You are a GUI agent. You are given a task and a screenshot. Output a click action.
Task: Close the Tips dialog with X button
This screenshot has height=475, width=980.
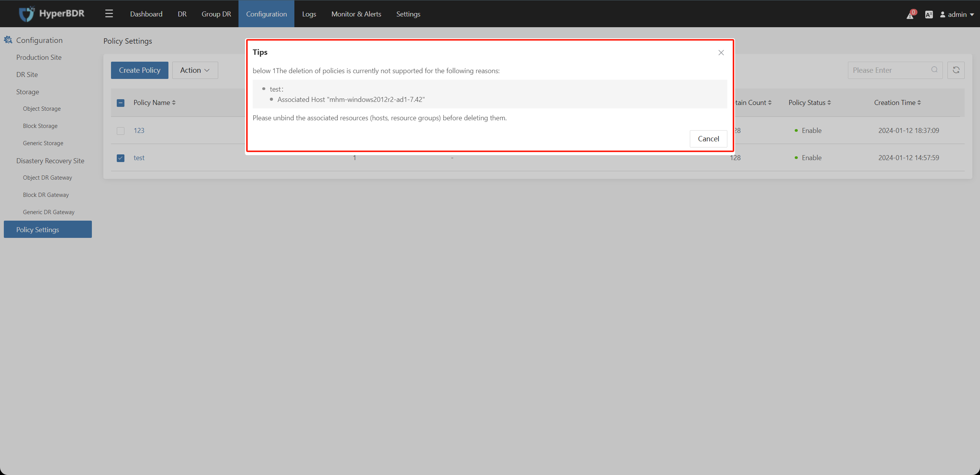click(721, 52)
